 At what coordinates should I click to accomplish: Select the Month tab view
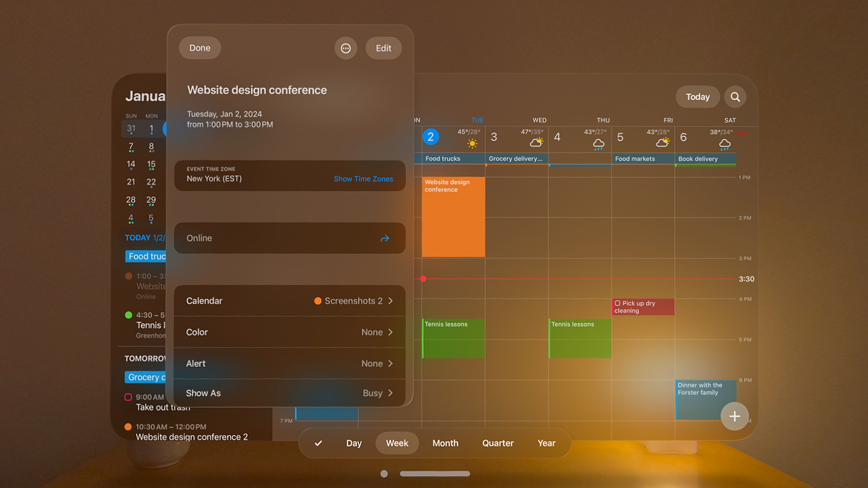pos(446,443)
